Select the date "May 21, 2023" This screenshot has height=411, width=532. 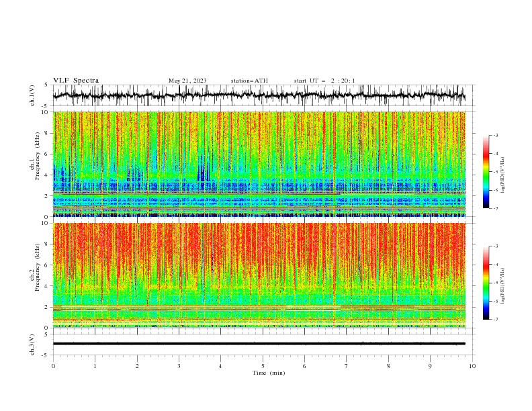(187, 81)
